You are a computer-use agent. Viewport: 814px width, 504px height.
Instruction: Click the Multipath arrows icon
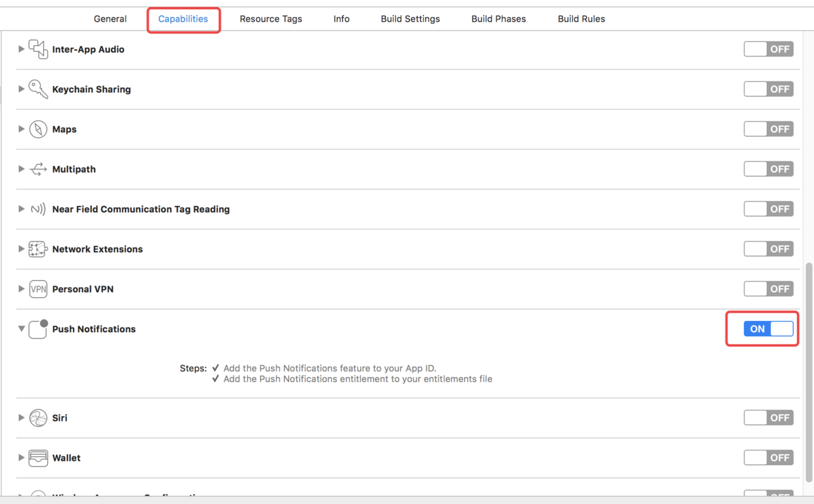38,169
